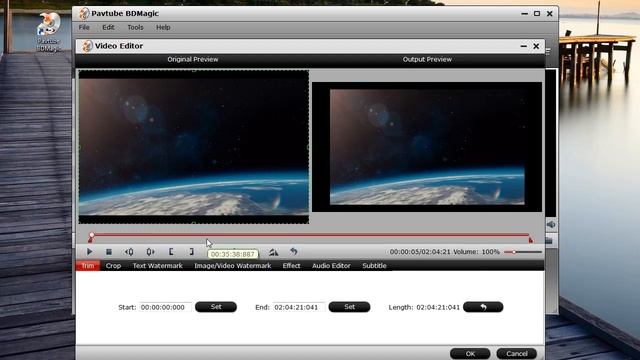The width and height of the screenshot is (640, 360).
Task: Click the End time input field
Action: (x=298, y=307)
